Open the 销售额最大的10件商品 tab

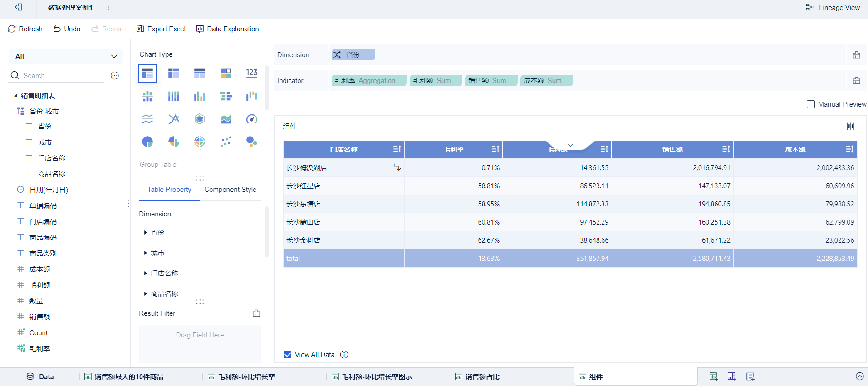pos(124,376)
